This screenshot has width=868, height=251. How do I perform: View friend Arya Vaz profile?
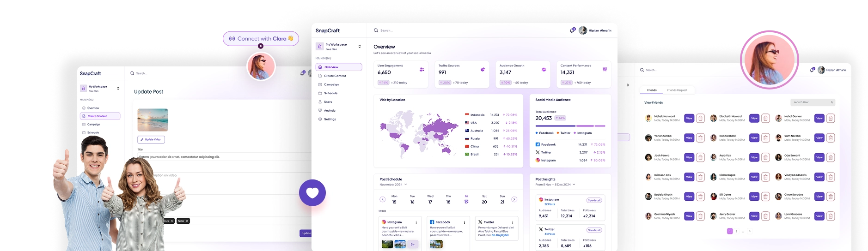[754, 157]
